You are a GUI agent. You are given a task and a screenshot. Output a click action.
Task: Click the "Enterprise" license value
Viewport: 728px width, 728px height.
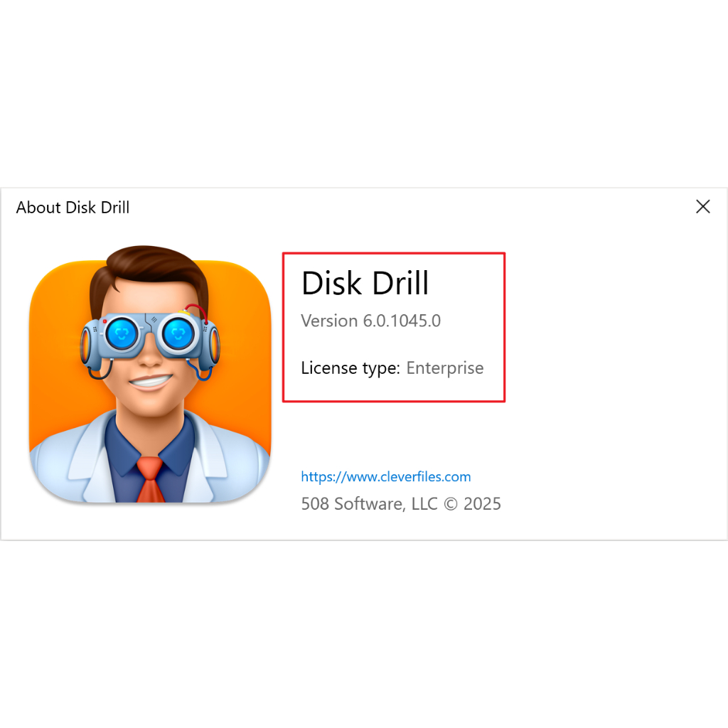point(444,368)
